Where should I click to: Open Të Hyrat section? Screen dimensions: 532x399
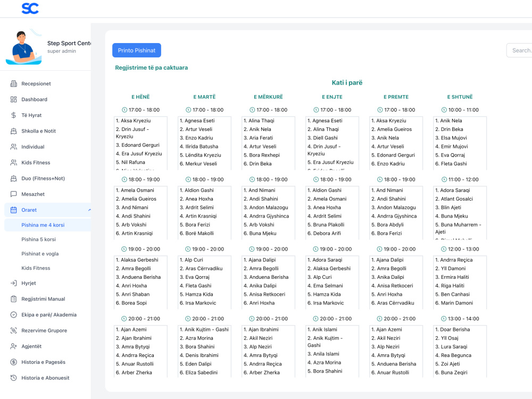coord(31,115)
